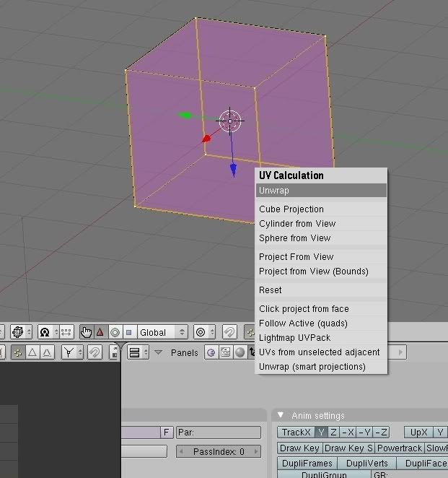The image size is (448, 478).
Task: Click the F fake user button
Action: [x=167, y=433]
